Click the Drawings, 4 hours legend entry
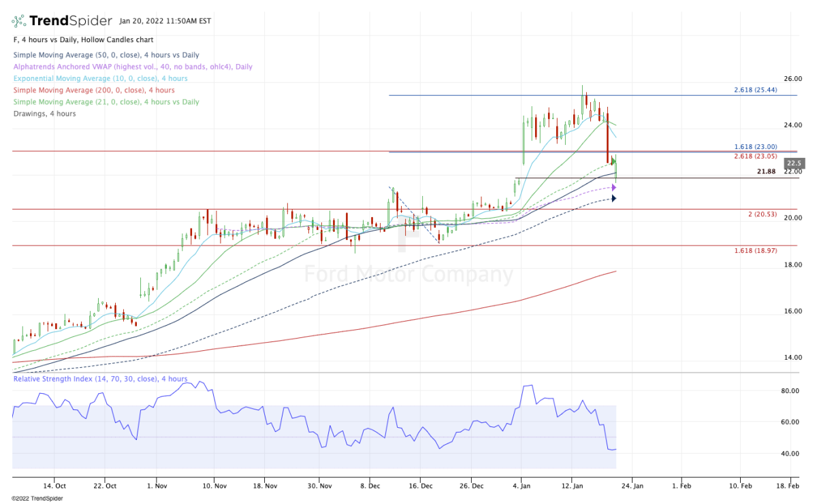 coord(45,114)
